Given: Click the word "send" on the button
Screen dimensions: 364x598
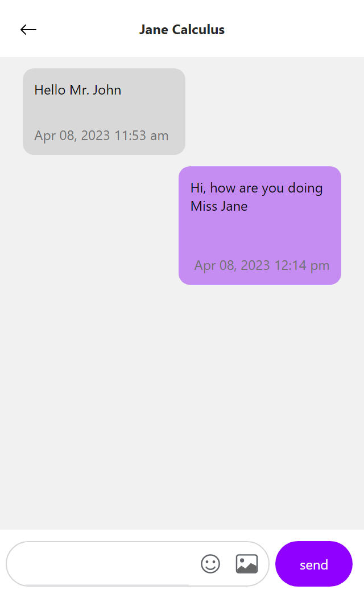Looking at the screenshot, I should click(x=314, y=564).
